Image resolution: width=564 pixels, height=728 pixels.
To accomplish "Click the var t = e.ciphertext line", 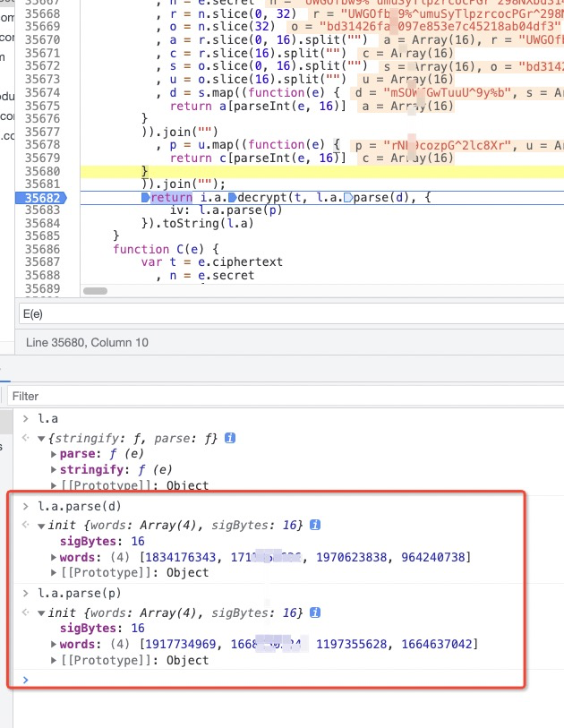I will point(212,262).
